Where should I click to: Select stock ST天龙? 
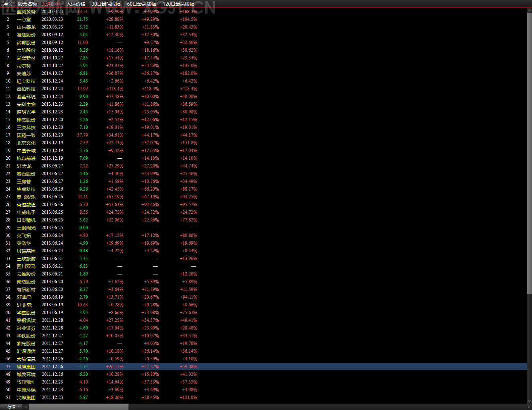coord(24,166)
